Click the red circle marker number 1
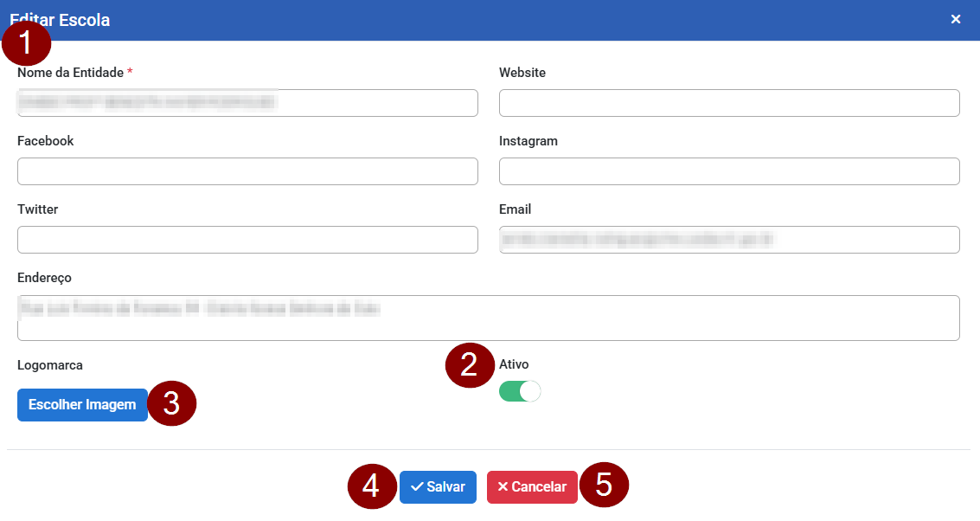The width and height of the screenshot is (980, 521). (26, 42)
